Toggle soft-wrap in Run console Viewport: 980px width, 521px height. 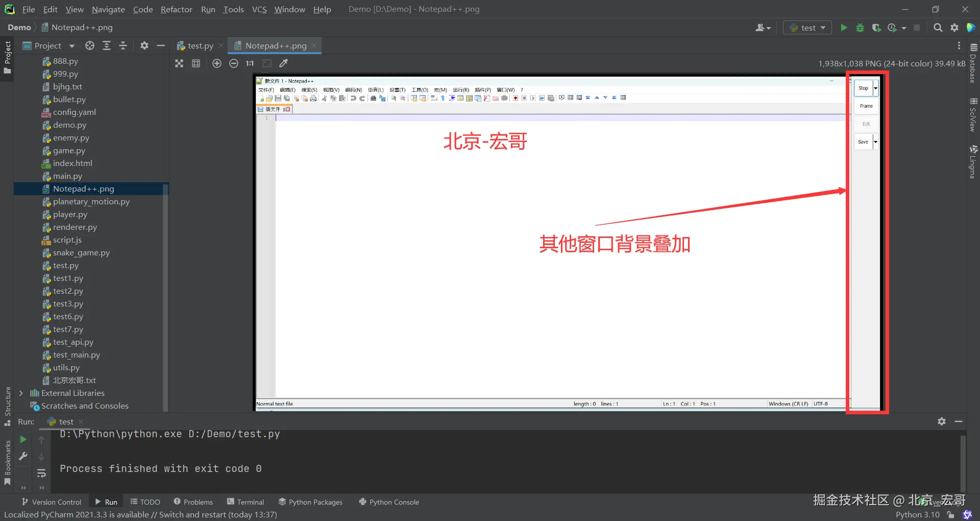(x=41, y=473)
